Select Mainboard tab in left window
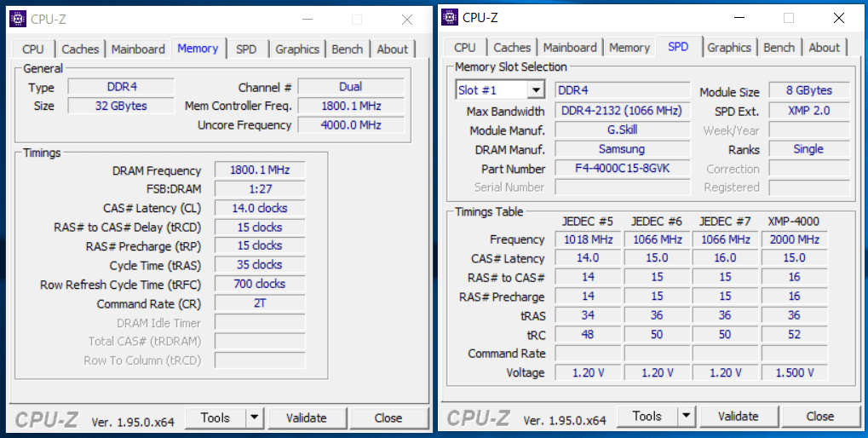This screenshot has width=868, height=438. tap(138, 49)
